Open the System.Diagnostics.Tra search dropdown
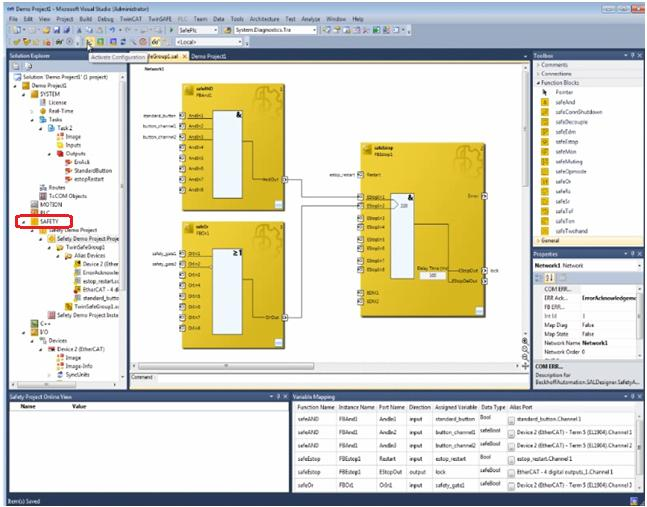The height and width of the screenshot is (507, 647). click(x=314, y=30)
